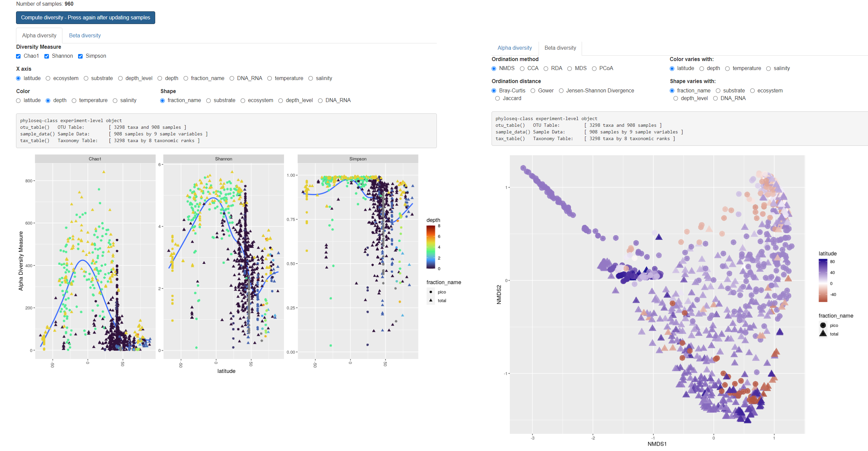The width and height of the screenshot is (868, 451).
Task: Choose PCoA ordination method
Action: 594,69
